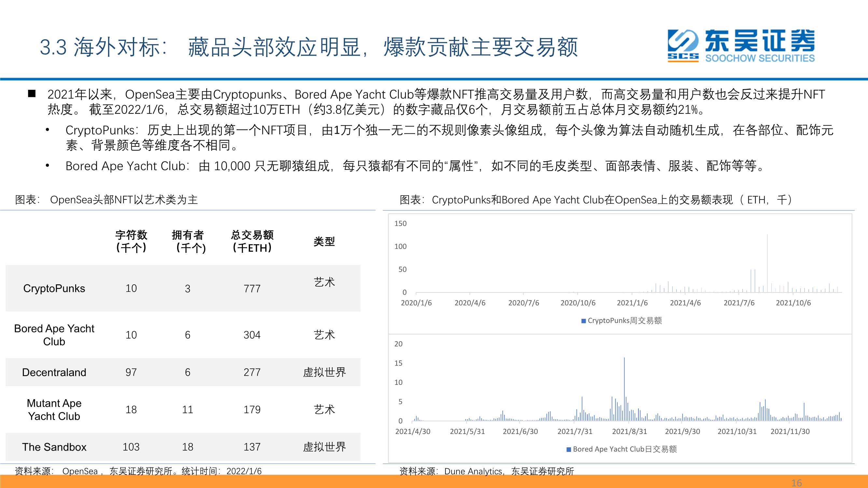This screenshot has height=488, width=868.
Task: Click Decentraland token count 97
Action: [x=131, y=373]
